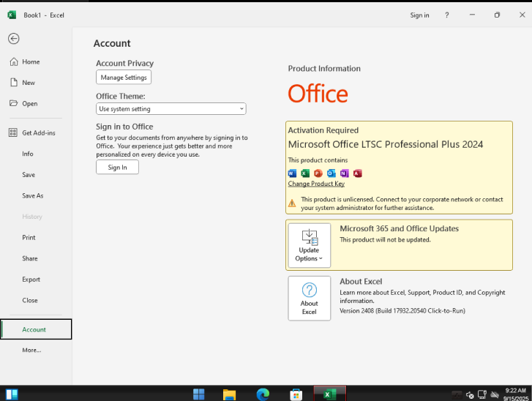The height and width of the screenshot is (401, 532).
Task: Click Manage Settings button
Action: coord(124,78)
